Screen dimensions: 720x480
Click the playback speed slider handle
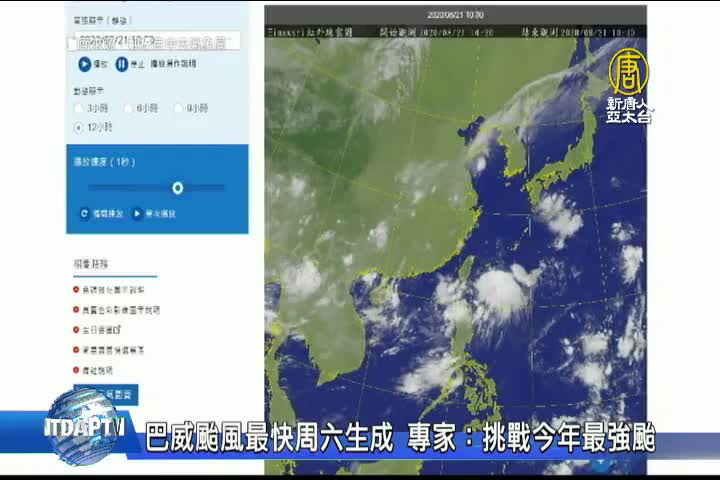coord(177,188)
